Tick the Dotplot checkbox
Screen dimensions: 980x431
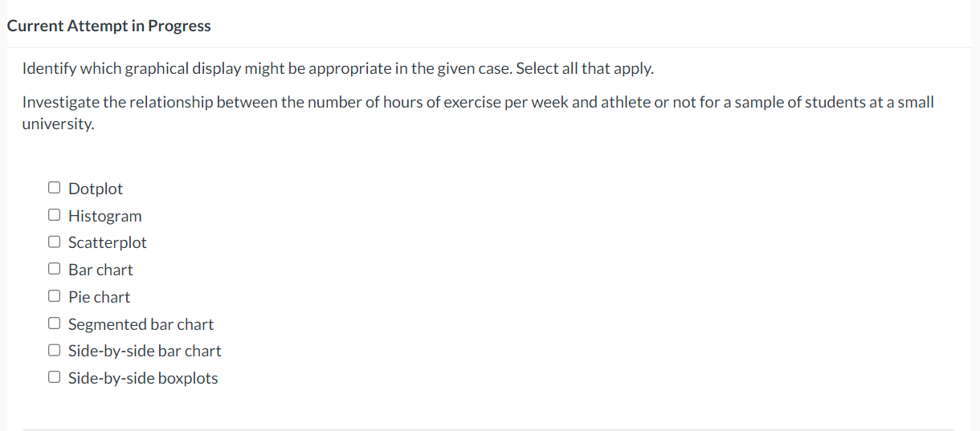pos(54,188)
